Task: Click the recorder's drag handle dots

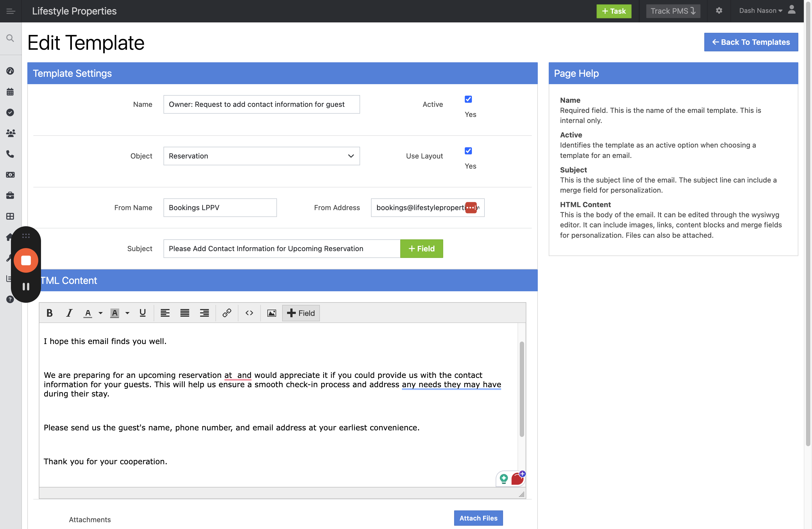Action: (x=26, y=236)
